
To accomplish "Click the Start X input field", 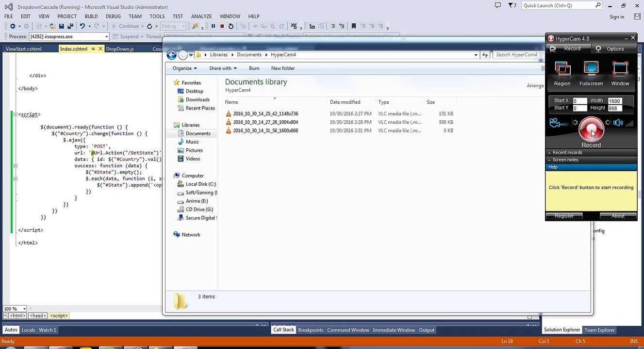I will pyautogui.click(x=579, y=101).
